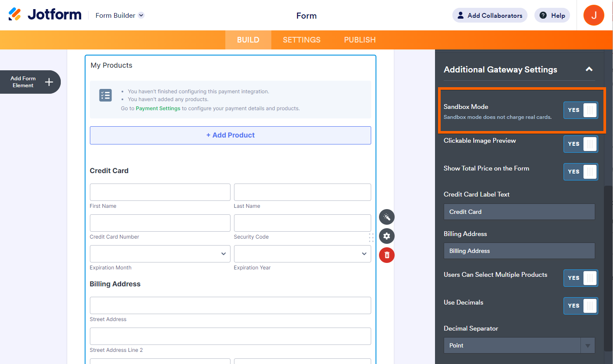Open the Expiration Month dropdown

[x=160, y=254]
